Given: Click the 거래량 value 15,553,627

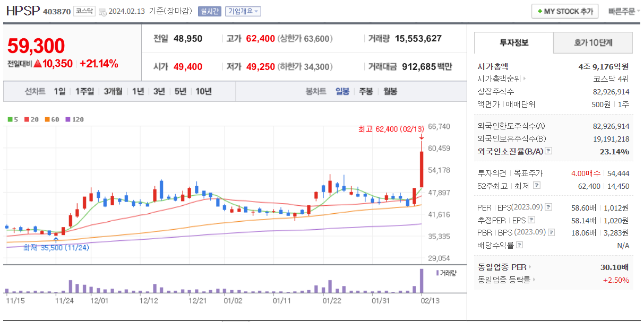Looking at the screenshot, I should point(418,39).
